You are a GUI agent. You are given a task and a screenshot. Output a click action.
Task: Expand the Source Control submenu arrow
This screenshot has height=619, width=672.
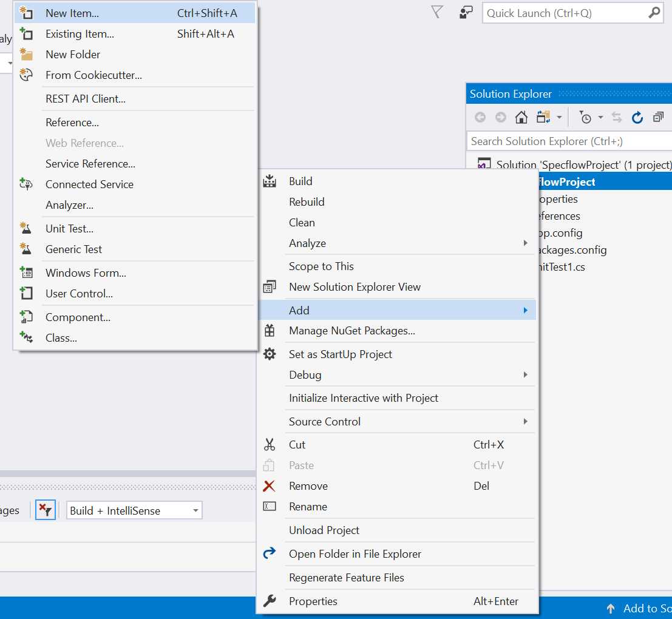tap(526, 422)
